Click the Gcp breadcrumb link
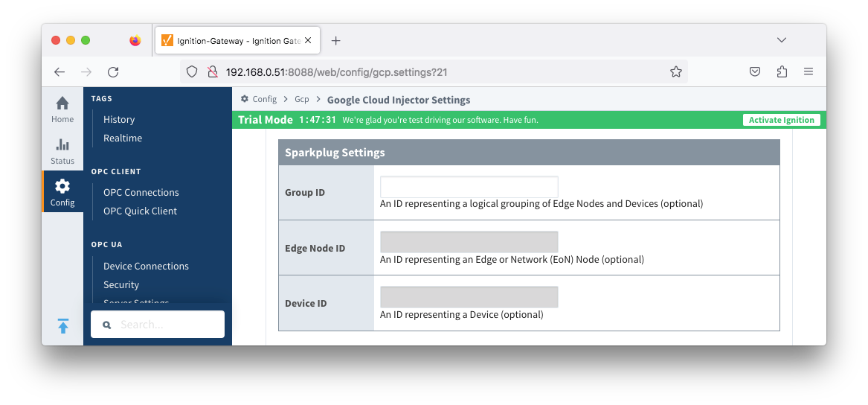The width and height of the screenshot is (868, 405). [302, 100]
